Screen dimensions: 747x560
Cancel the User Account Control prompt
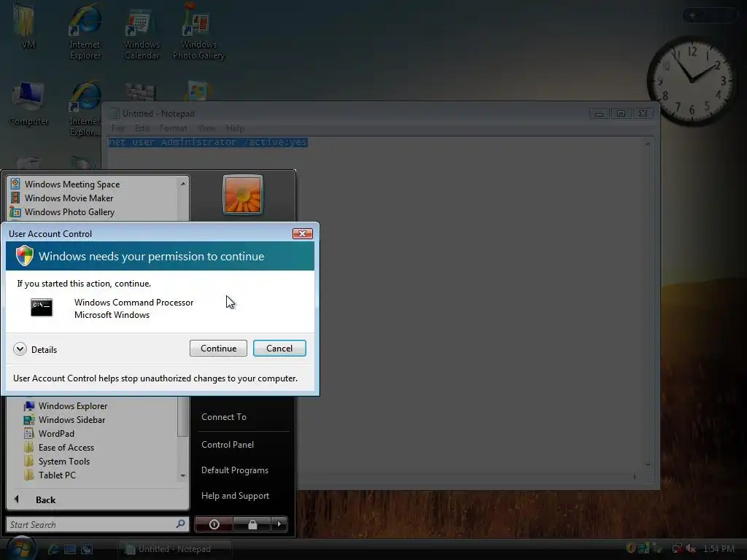[279, 348]
